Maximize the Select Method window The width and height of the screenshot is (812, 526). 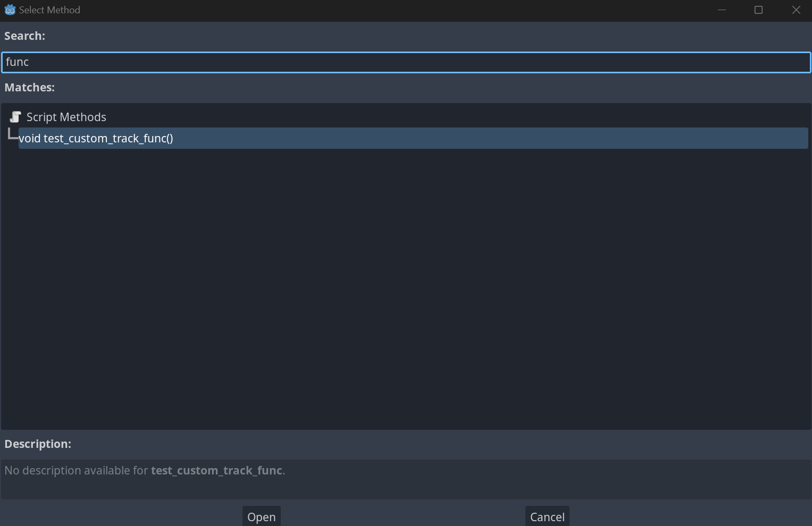(x=758, y=10)
